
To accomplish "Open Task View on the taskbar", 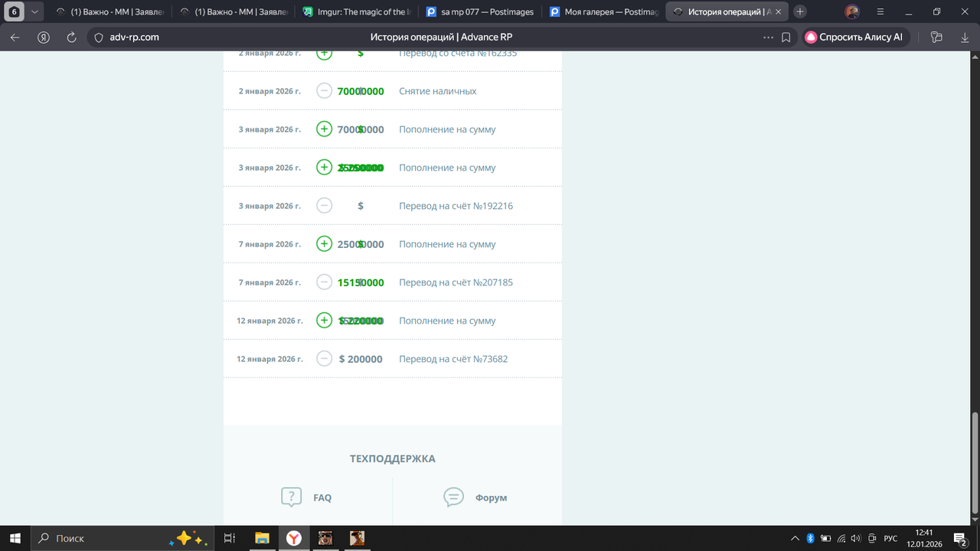I will (x=229, y=538).
